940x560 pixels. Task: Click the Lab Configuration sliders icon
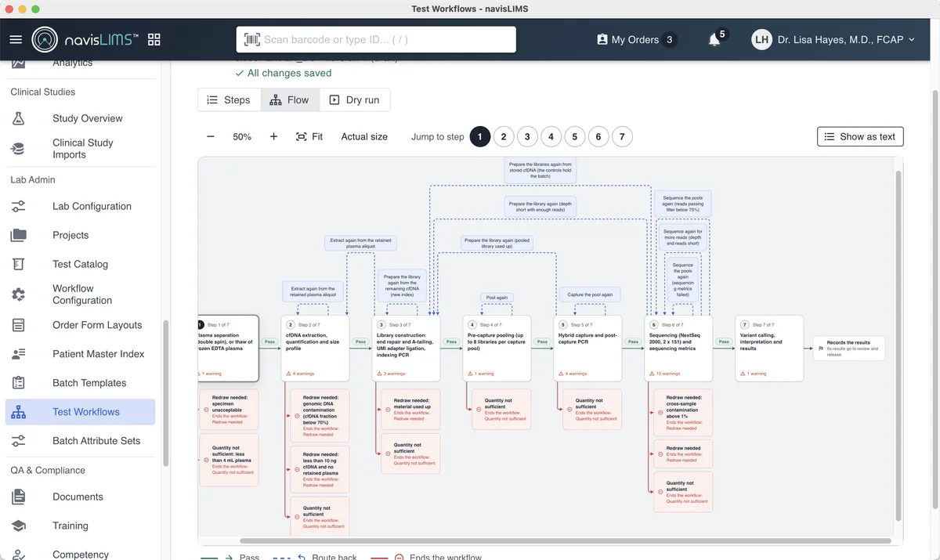19,206
